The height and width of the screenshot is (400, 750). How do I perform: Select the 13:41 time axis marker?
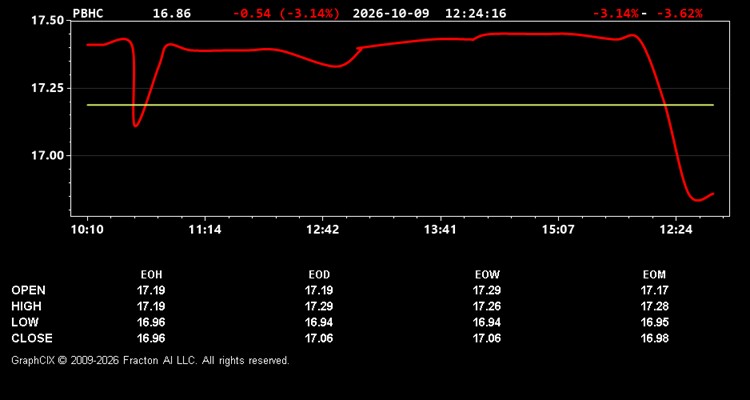pyautogui.click(x=440, y=230)
